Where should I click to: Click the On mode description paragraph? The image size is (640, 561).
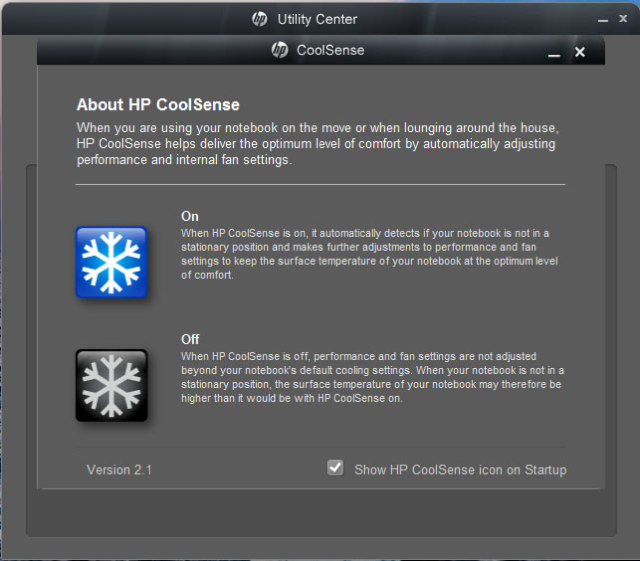368,254
